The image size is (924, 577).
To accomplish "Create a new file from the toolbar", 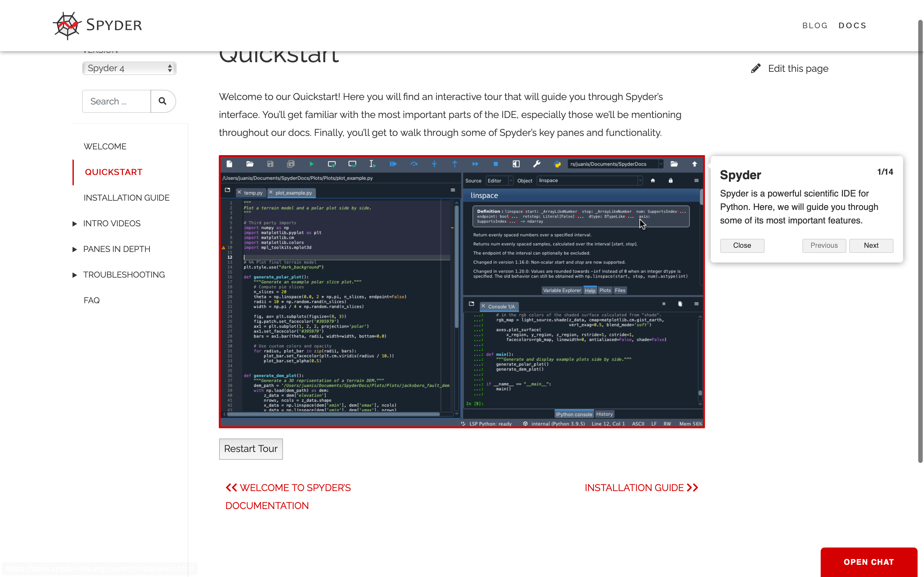I will point(229,164).
